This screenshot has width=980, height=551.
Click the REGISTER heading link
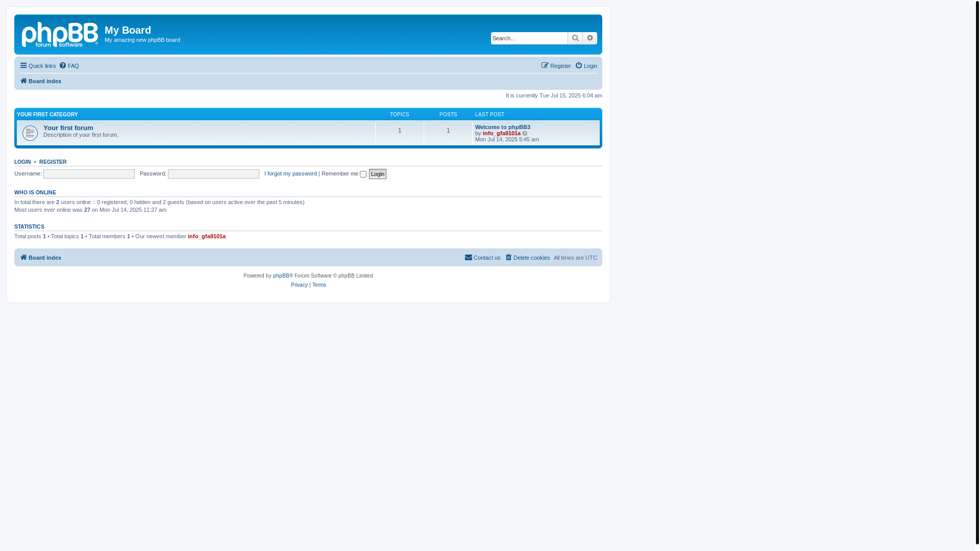tap(53, 162)
